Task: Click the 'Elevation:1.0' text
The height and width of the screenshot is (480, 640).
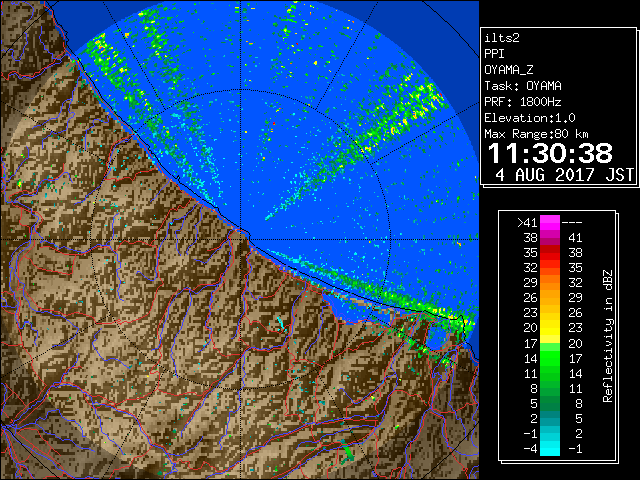Action: tap(530, 118)
